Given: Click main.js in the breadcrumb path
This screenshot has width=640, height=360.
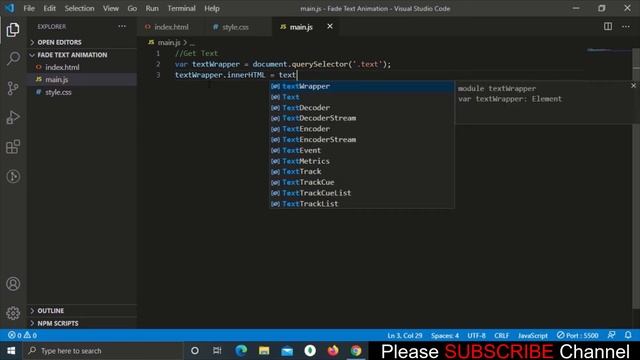Looking at the screenshot, I should click(169, 42).
